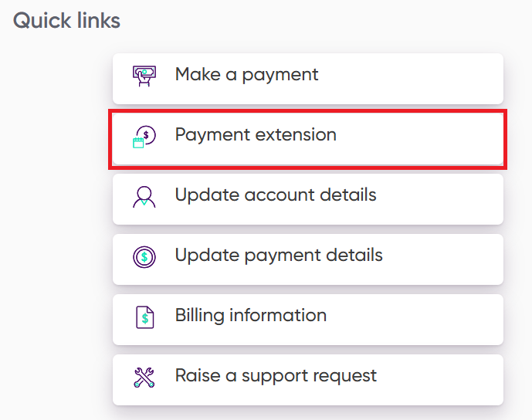Go to Update payment details
This screenshot has width=532, height=420.
(x=278, y=256)
